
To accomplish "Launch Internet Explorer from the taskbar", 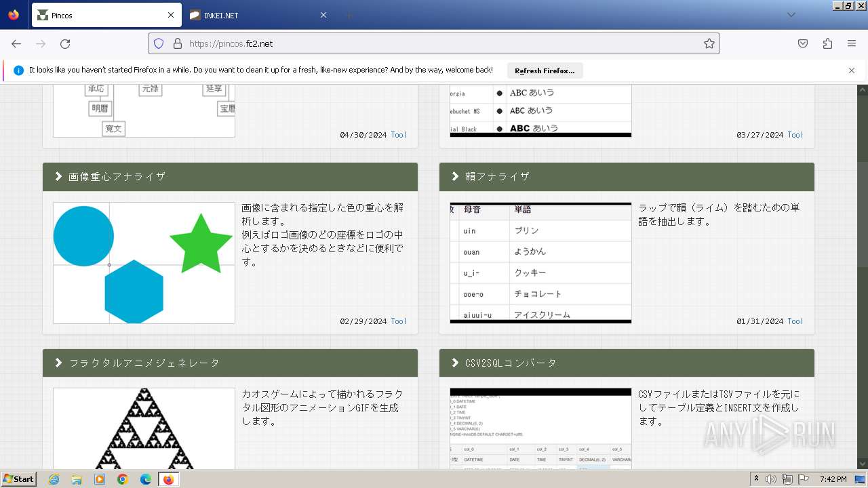I will pos(54,479).
